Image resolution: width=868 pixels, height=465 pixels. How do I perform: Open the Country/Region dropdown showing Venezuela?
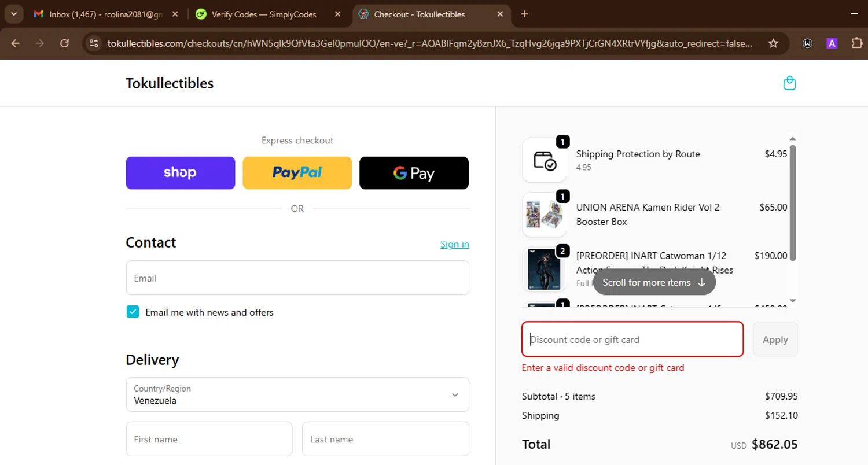[x=297, y=394]
